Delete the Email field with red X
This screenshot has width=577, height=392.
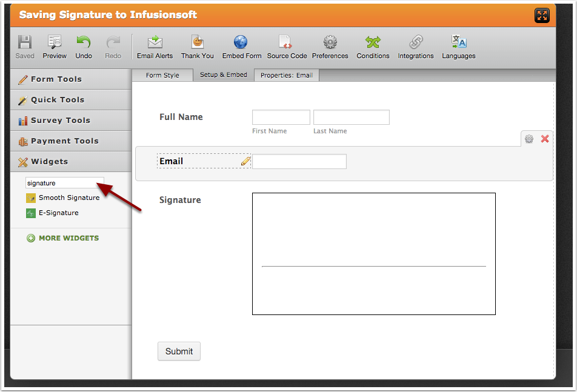545,139
